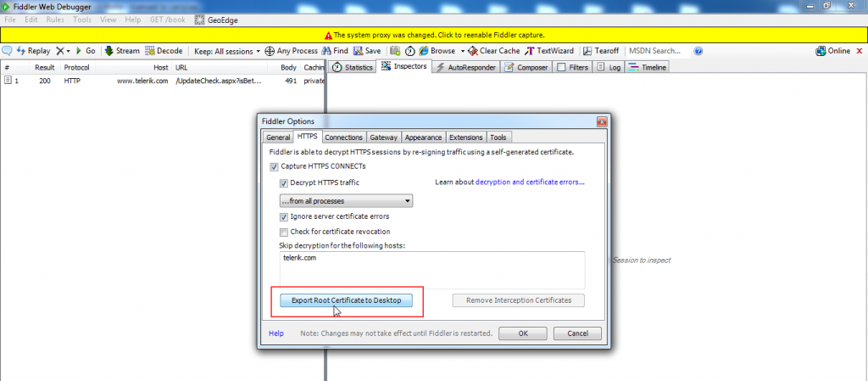Open the Help menu in menu bar
This screenshot has width=868, height=381.
[x=133, y=20]
